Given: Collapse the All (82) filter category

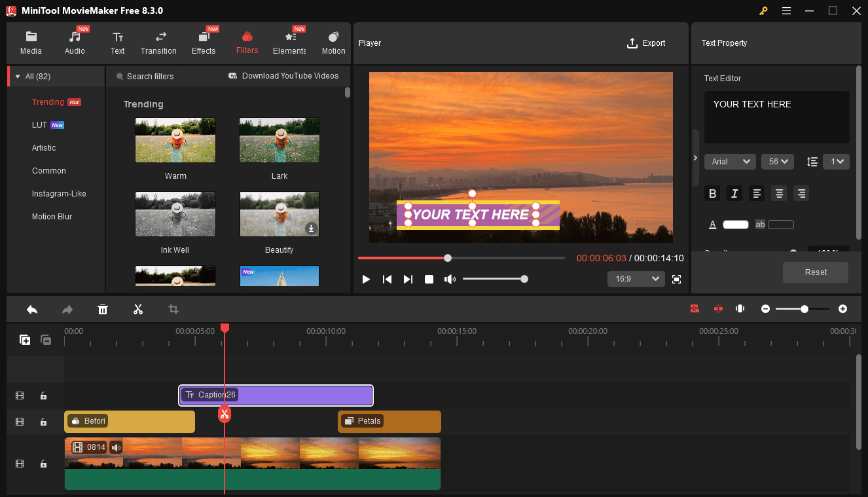Looking at the screenshot, I should [x=18, y=77].
